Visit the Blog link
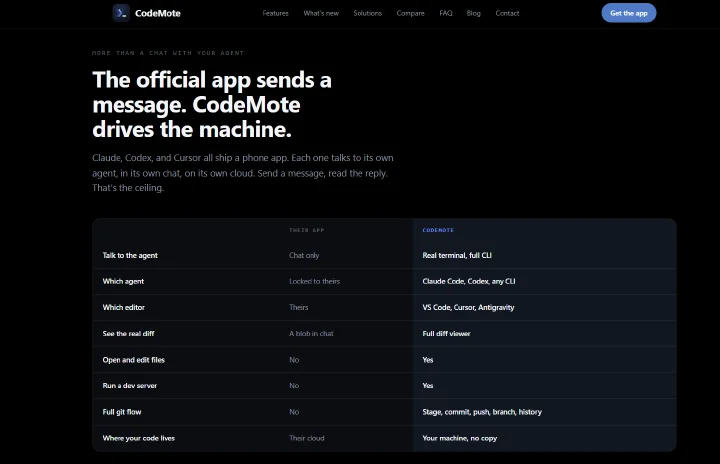 point(473,13)
